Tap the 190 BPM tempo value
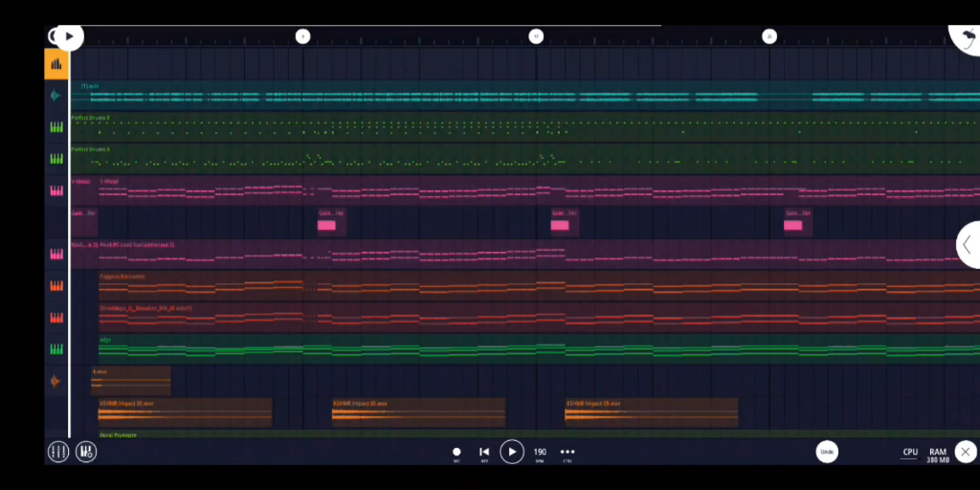Screen dimensions: 980x490 pyautogui.click(x=540, y=455)
